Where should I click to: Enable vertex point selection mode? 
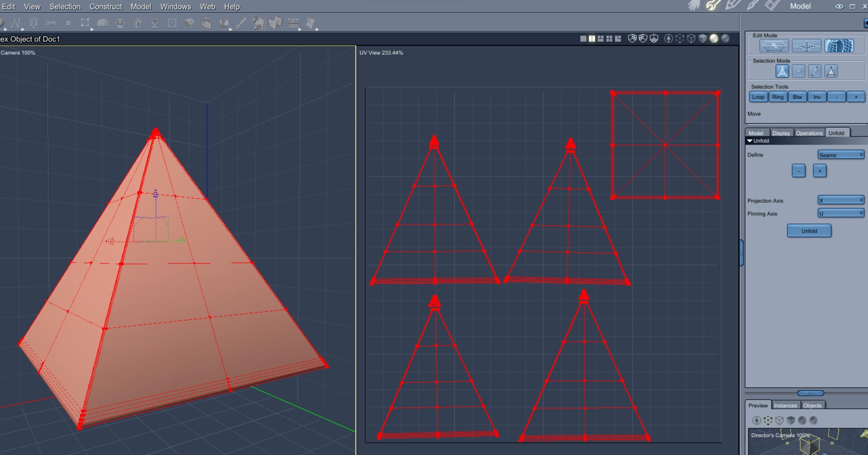pos(798,71)
